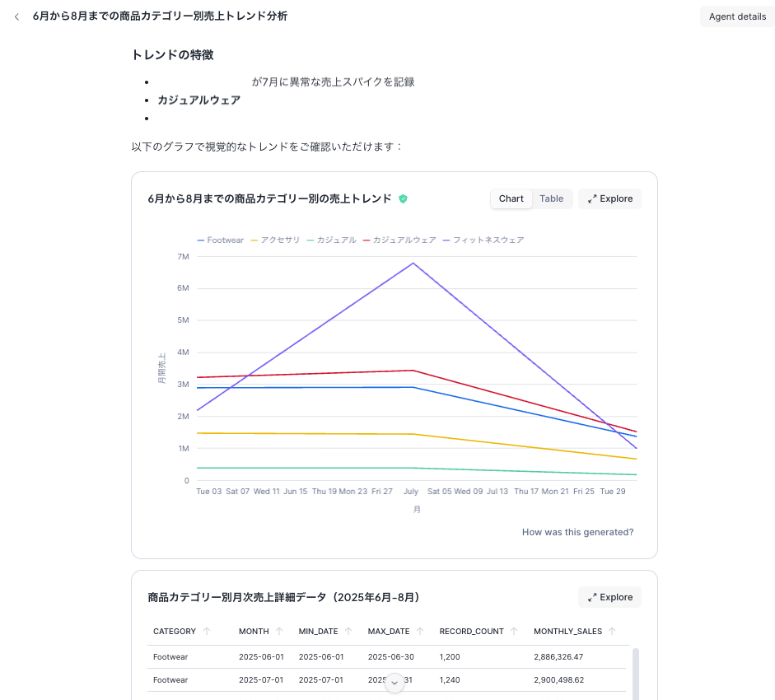Click the back arrow beside the page title
The image size is (775, 700).
(x=16, y=16)
